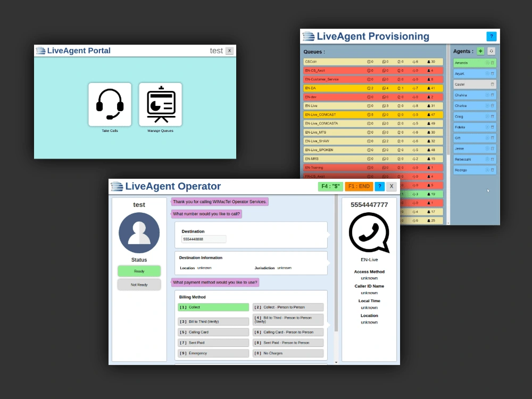This screenshot has width=532, height=399.
Task: Delete agent Craig using trash icon
Action: 492,117
